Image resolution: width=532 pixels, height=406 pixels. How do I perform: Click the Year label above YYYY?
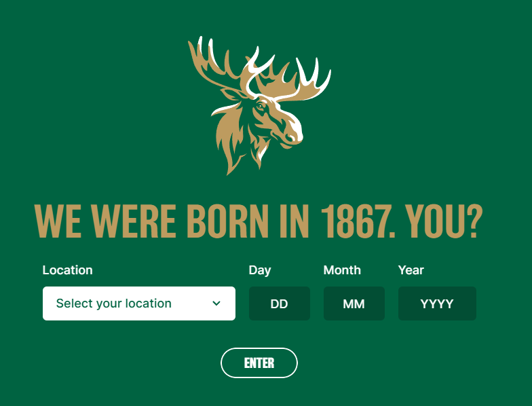[411, 270]
